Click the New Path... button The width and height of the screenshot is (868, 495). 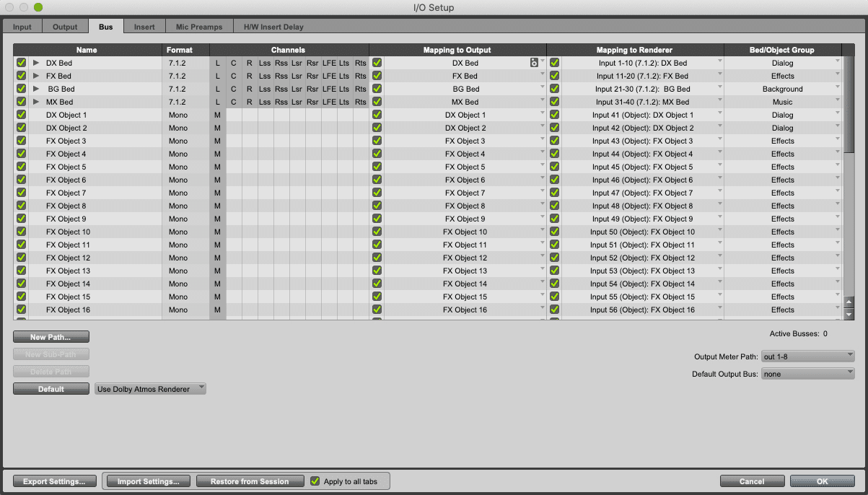point(51,337)
